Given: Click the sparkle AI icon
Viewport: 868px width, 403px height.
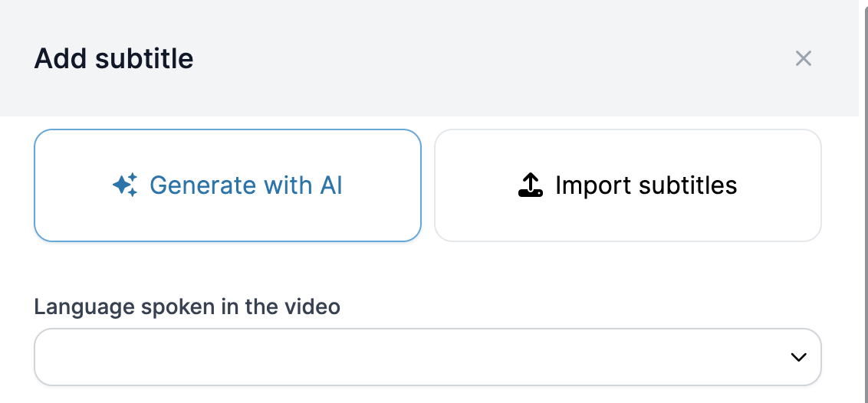Looking at the screenshot, I should (125, 185).
